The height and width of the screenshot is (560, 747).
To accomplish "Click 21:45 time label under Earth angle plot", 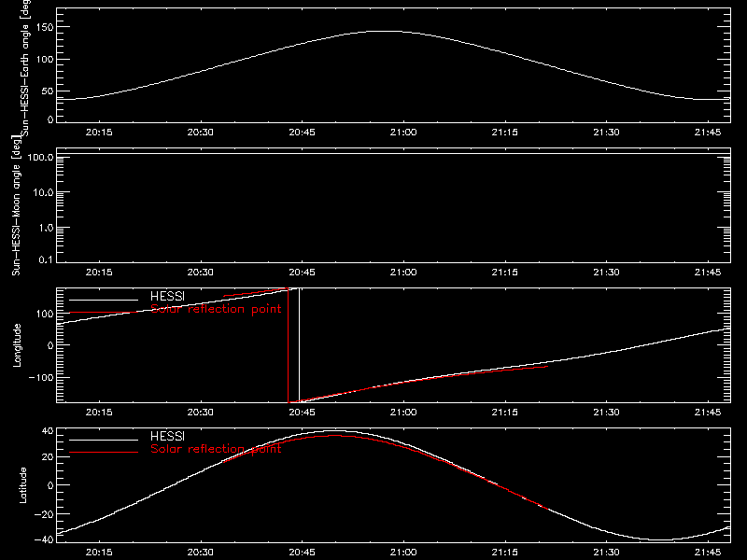I will (x=708, y=132).
